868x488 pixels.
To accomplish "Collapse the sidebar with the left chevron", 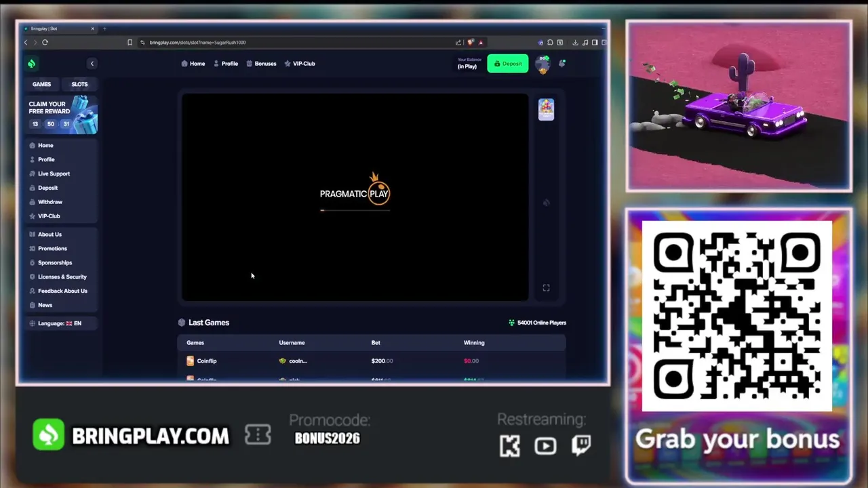I will [92, 64].
